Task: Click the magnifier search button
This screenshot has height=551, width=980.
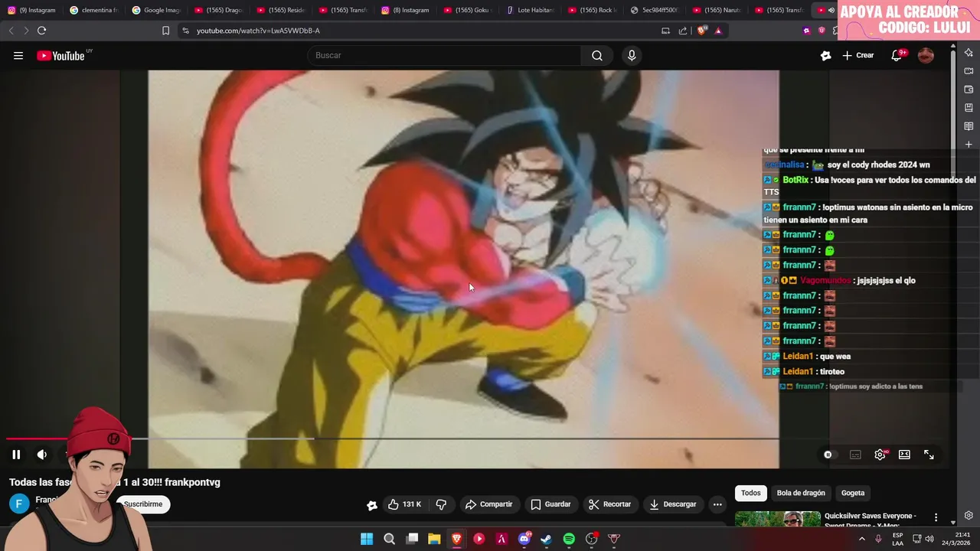Action: [597, 55]
